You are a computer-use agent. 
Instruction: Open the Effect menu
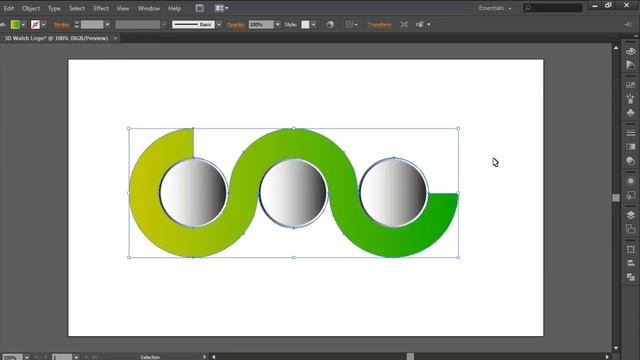click(x=101, y=8)
